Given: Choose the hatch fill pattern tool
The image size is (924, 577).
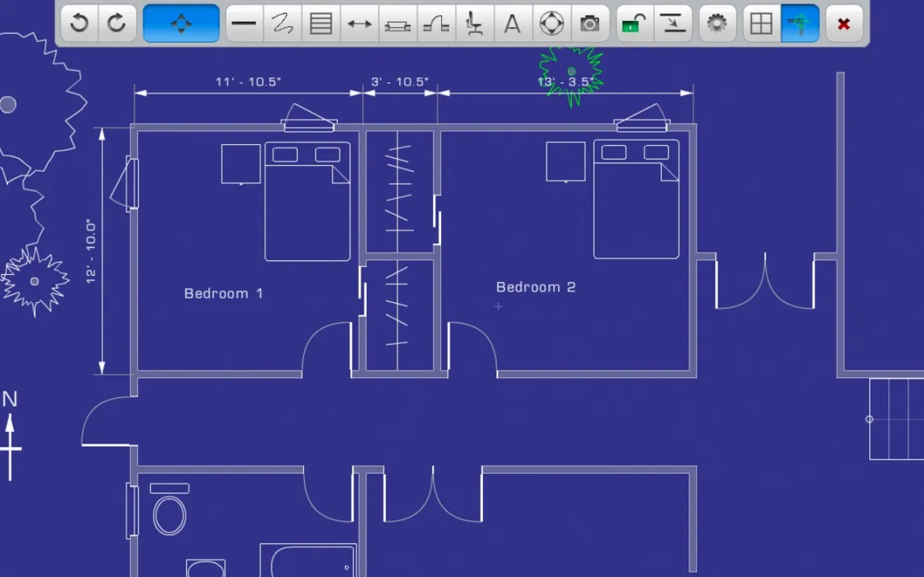Looking at the screenshot, I should tap(321, 23).
